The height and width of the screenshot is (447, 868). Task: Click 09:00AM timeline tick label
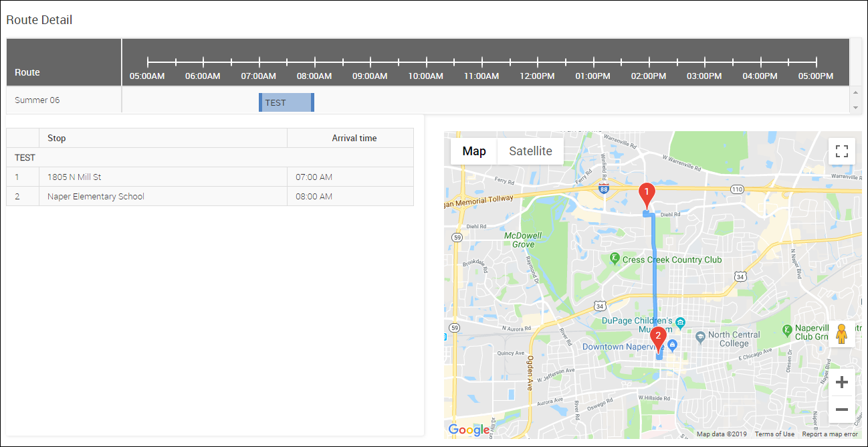[370, 76]
